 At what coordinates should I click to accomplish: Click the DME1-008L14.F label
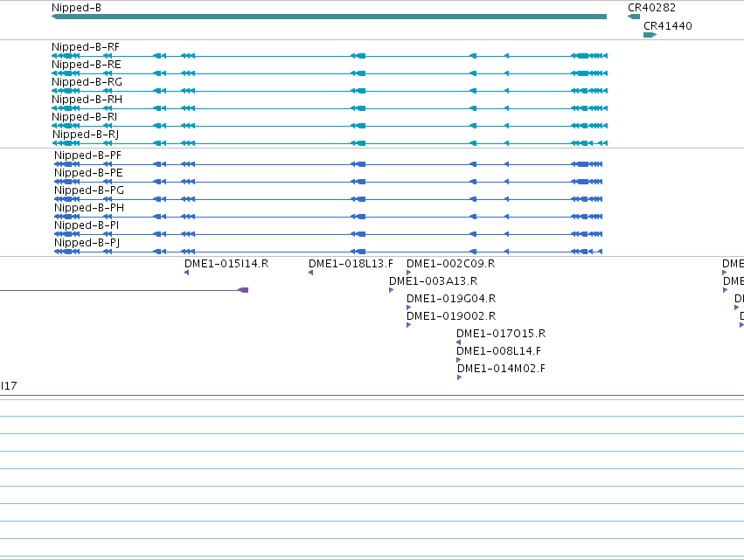pyautogui.click(x=498, y=351)
